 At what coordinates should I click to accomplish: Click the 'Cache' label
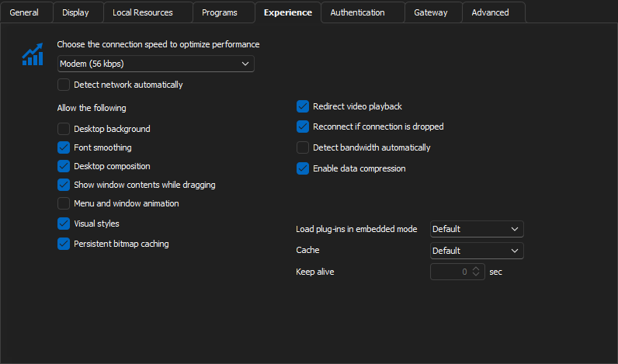[x=307, y=250]
